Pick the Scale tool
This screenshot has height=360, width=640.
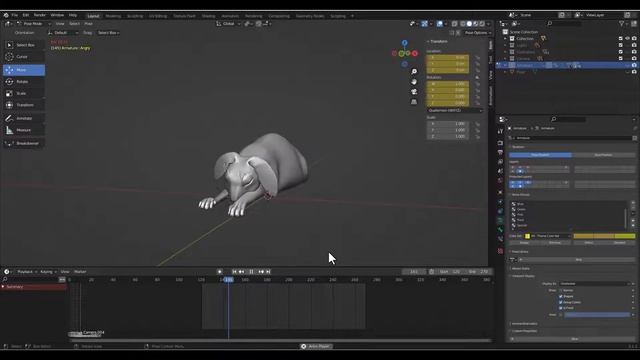tap(24, 93)
